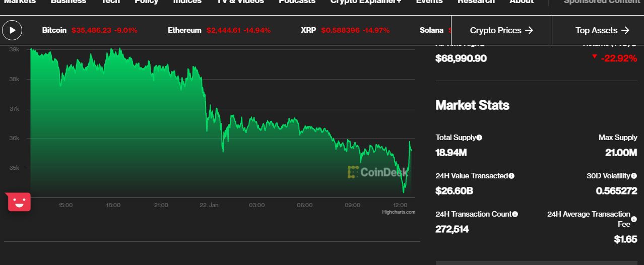Click the Ethereum price $2,444.61 in ticker
This screenshot has height=265, width=644.
point(223,30)
